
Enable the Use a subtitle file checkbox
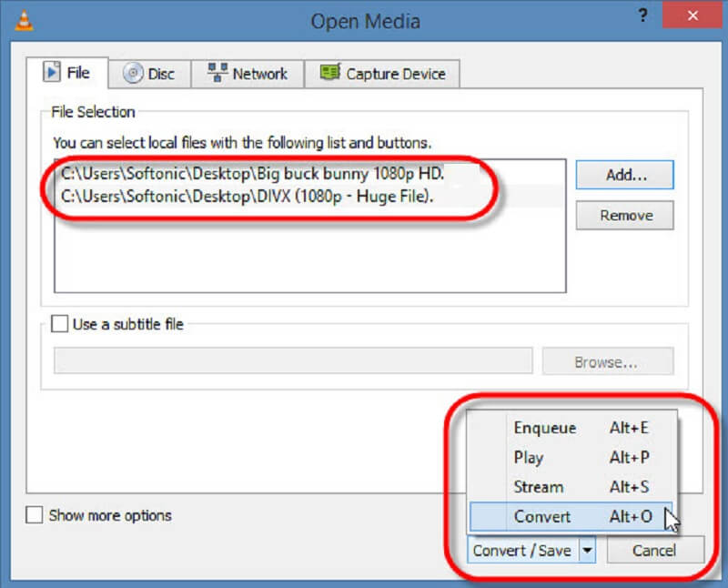pyautogui.click(x=59, y=323)
